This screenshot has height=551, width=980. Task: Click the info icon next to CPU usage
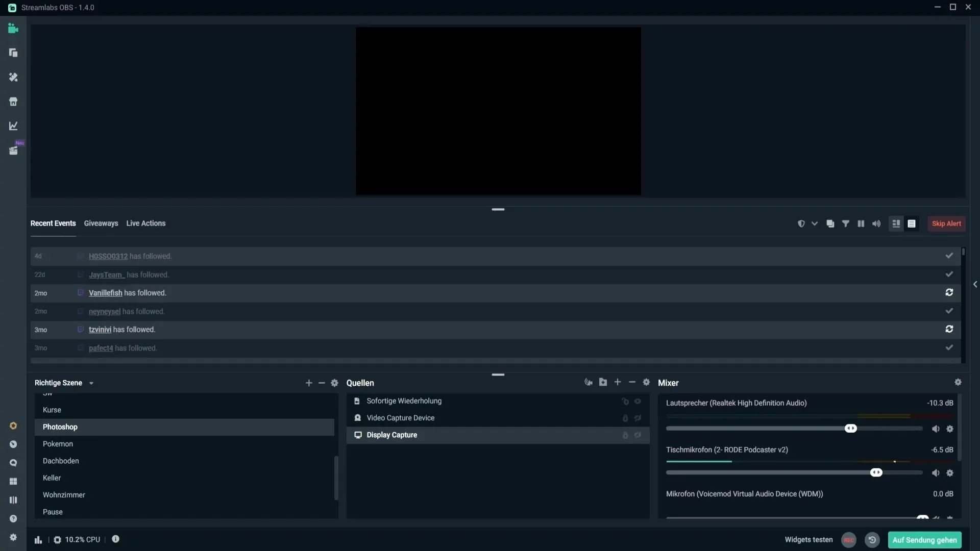(x=116, y=539)
